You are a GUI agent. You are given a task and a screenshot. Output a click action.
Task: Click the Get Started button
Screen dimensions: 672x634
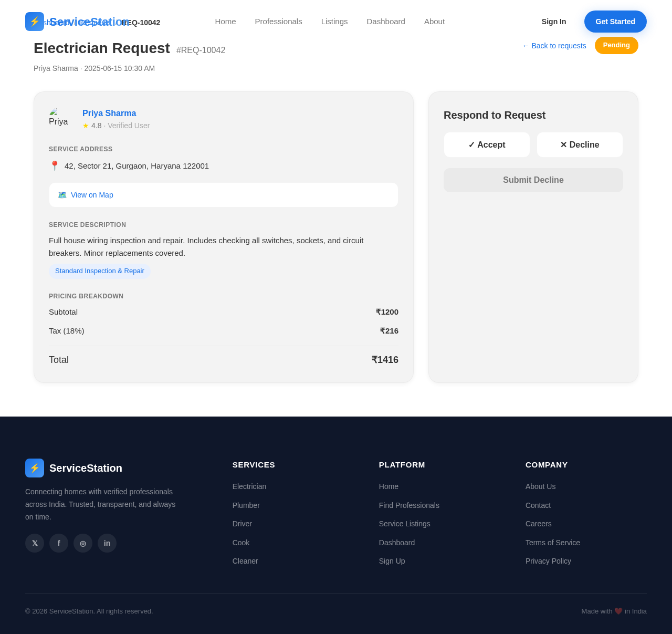click(615, 22)
